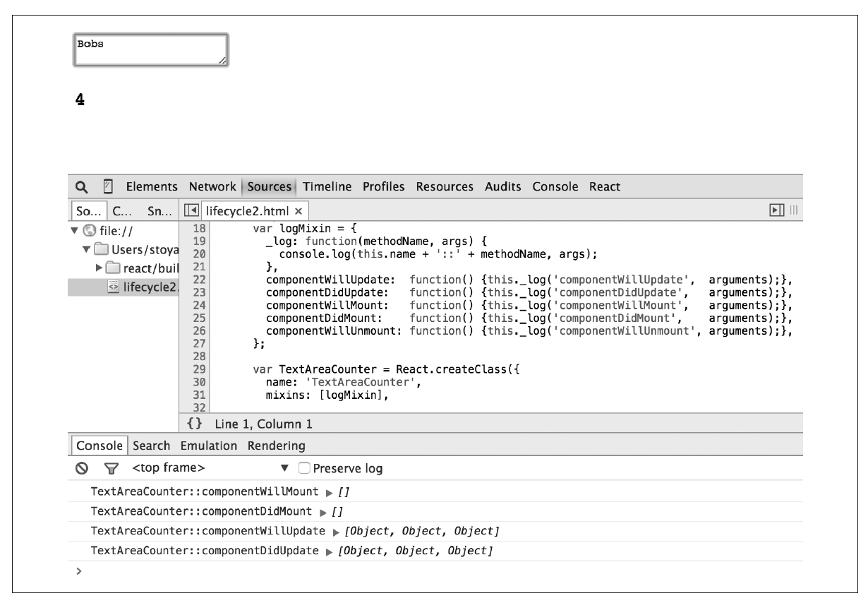
Task: Close the lifecycle2.html file tab
Action: 299,210
